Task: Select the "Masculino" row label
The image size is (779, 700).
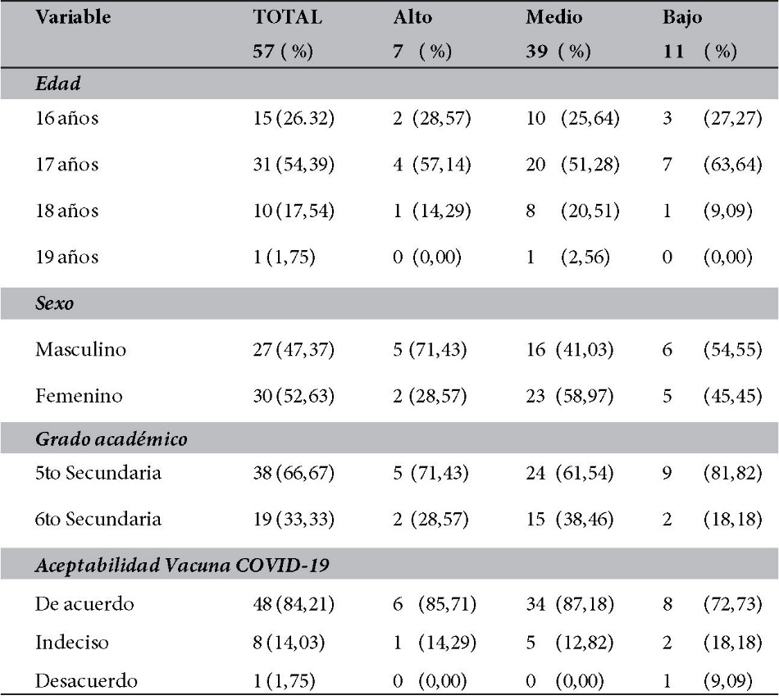Action: click(x=80, y=350)
